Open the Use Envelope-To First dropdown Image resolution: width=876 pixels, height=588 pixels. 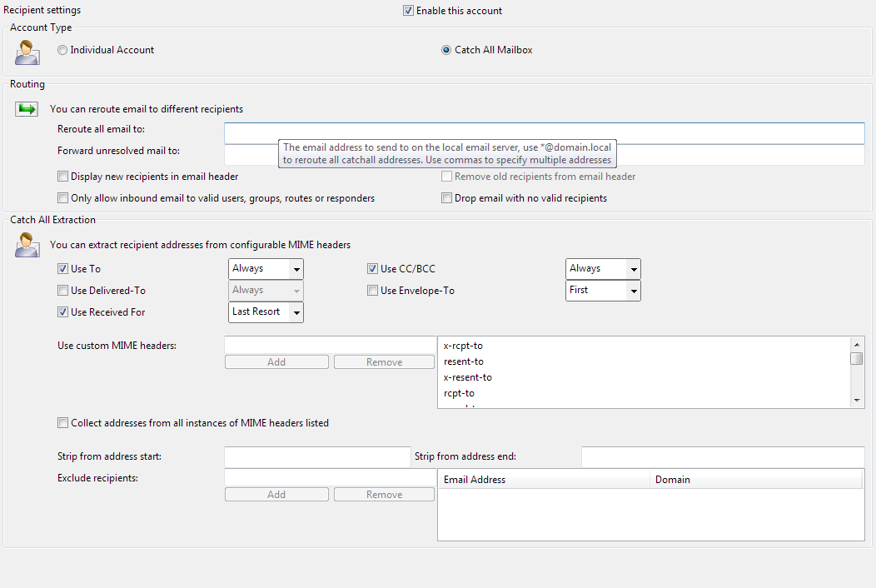pyautogui.click(x=603, y=291)
